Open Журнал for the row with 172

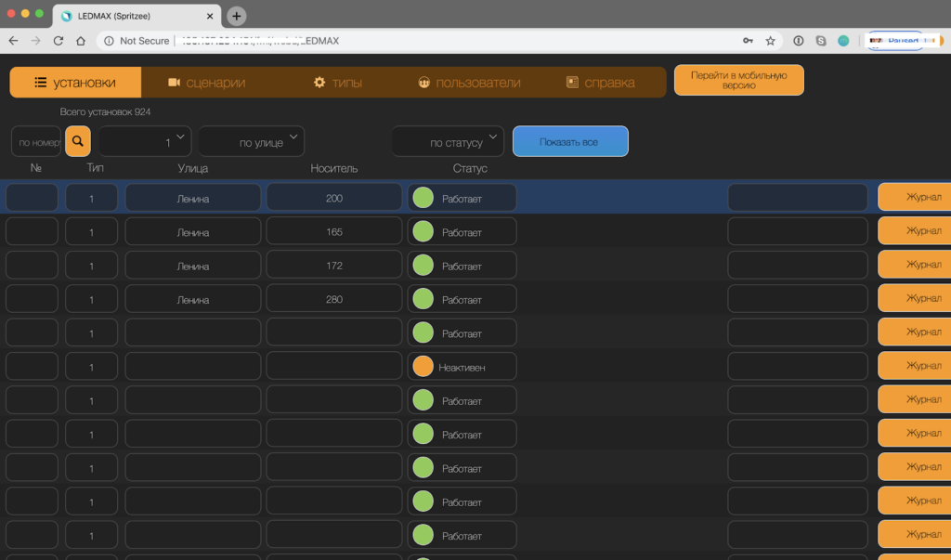[915, 265]
